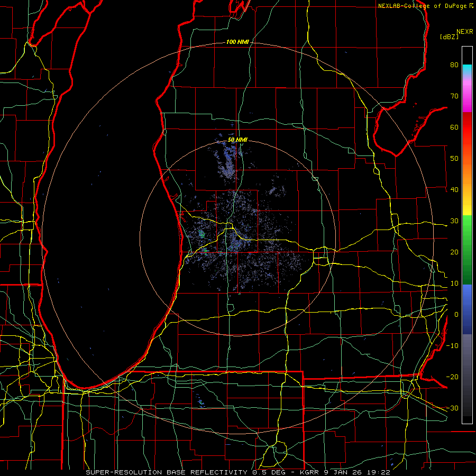Click the 50 NMI range ring label
Image resolution: width=476 pixels, height=476 pixels.
click(x=237, y=140)
